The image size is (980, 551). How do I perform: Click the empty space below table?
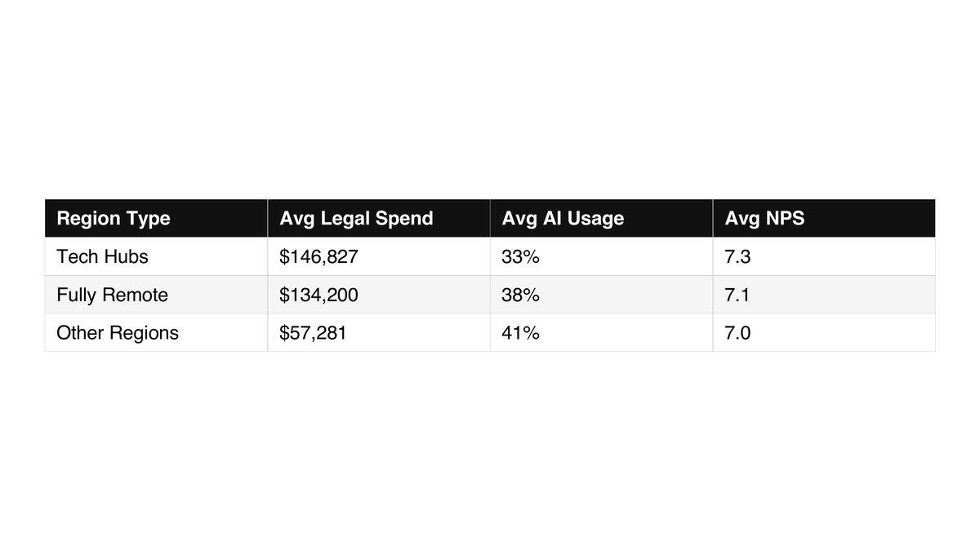(x=490, y=451)
